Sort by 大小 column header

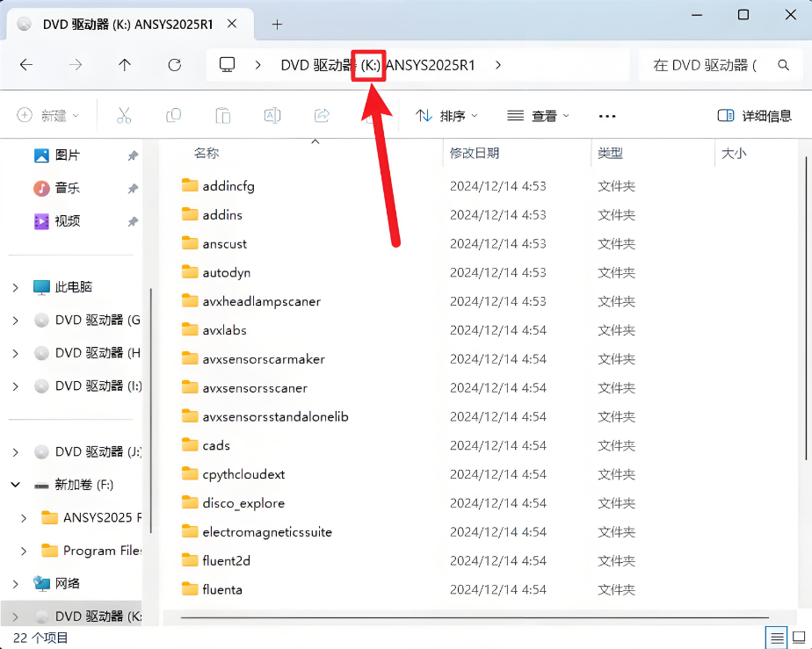(733, 153)
